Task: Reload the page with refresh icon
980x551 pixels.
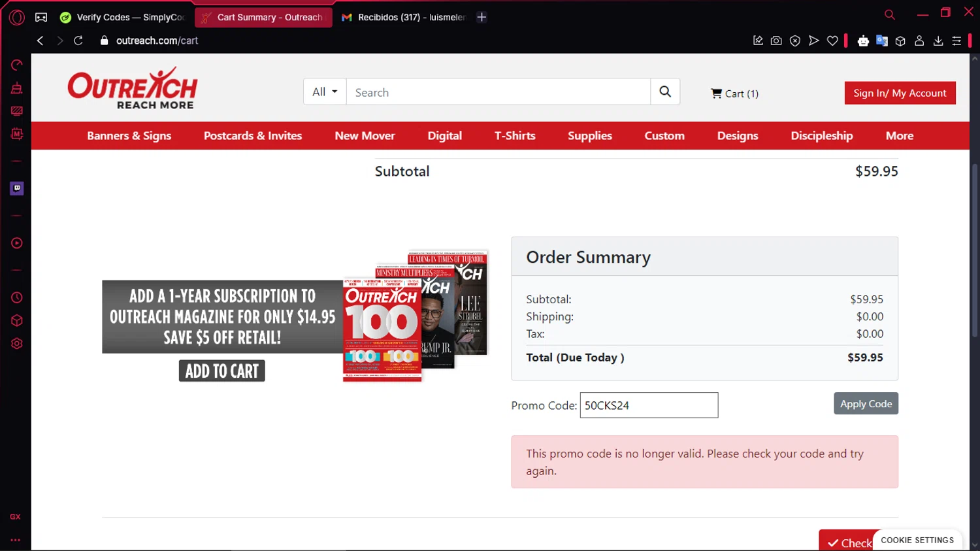Action: [x=78, y=41]
